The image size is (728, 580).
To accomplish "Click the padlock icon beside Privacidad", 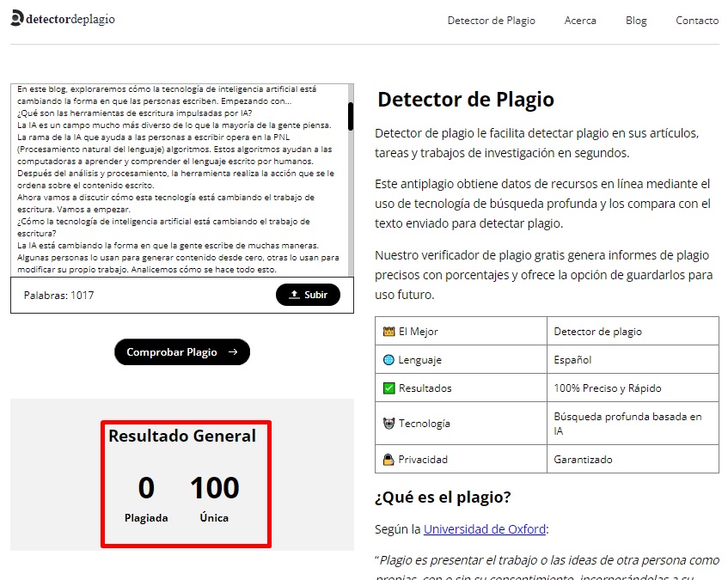I will 388,460.
